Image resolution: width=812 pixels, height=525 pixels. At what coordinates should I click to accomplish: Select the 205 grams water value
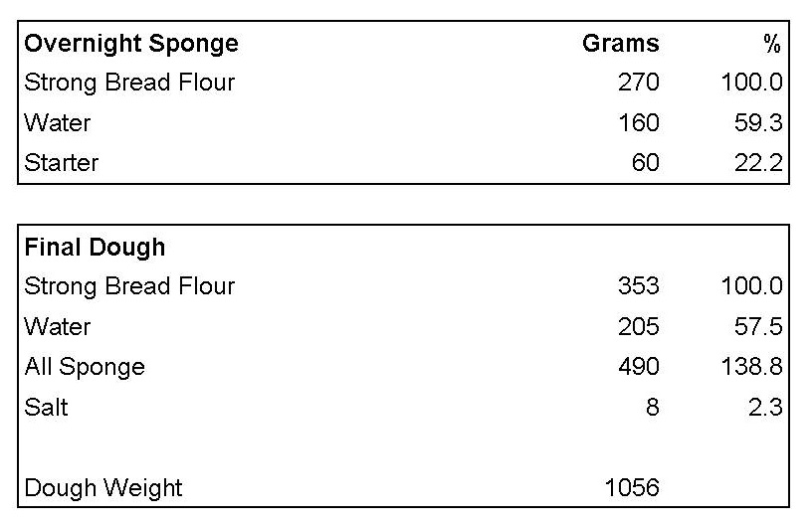[x=638, y=327]
